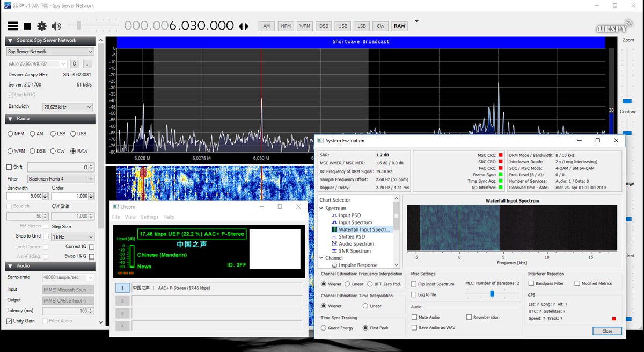Collapse the Source: Spy Server Network section
The width and height of the screenshot is (644, 352).
10,40
